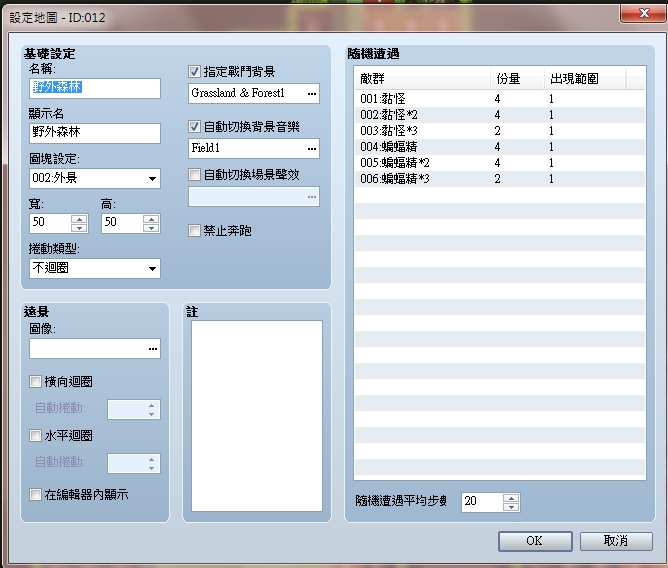Sort by 敵群 column header
668x568 pixels.
(x=422, y=79)
